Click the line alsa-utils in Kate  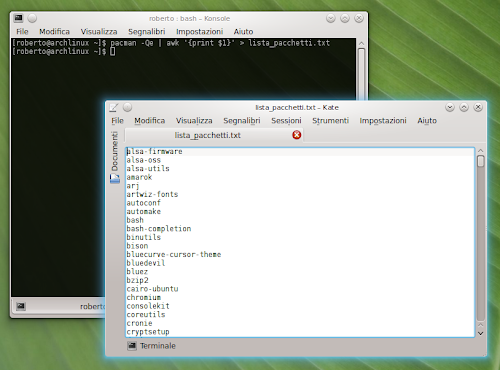[x=148, y=169]
